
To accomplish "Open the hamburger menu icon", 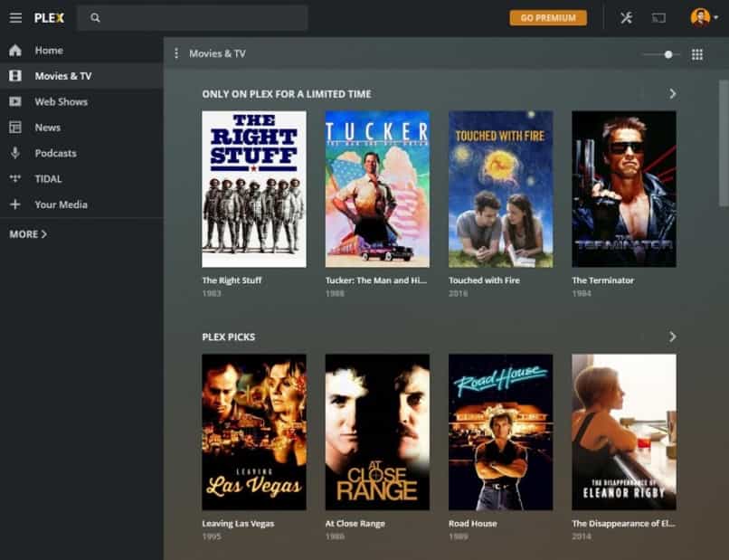I will tap(15, 18).
